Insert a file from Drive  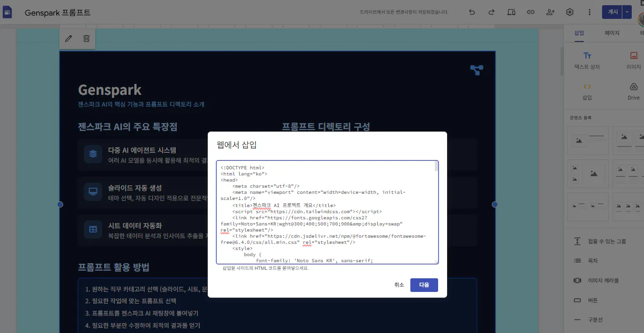coord(634,92)
